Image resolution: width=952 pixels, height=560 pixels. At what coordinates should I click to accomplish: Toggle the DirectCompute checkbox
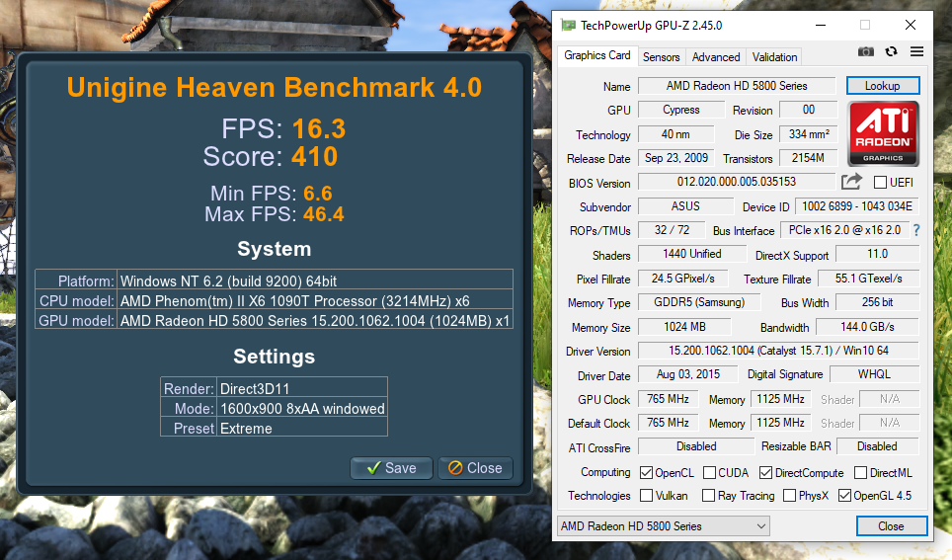pos(765,472)
